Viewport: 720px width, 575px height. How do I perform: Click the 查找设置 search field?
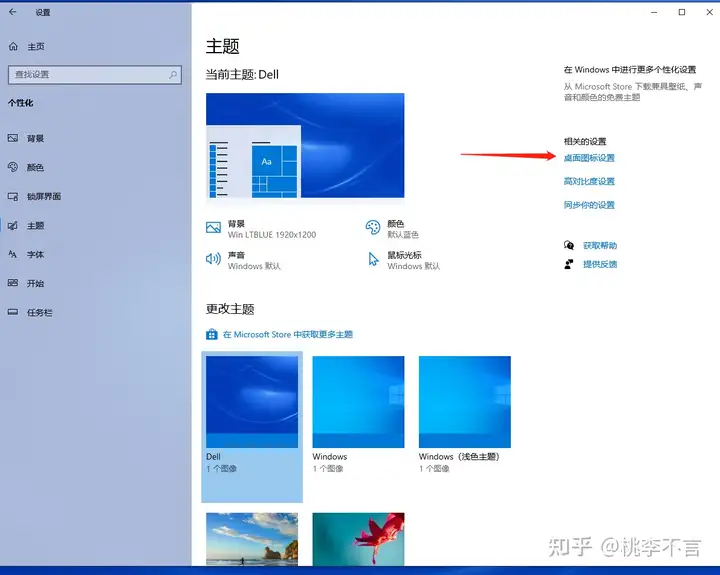(95, 74)
